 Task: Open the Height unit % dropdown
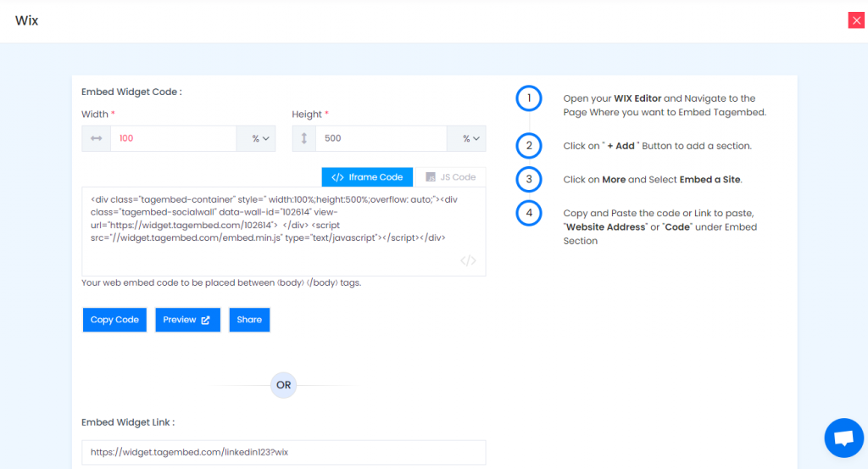coord(467,138)
